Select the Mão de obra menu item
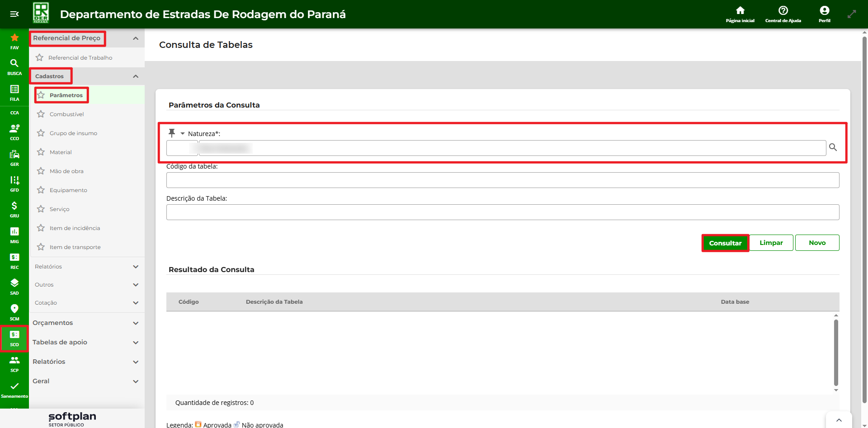The image size is (868, 428). [x=66, y=171]
